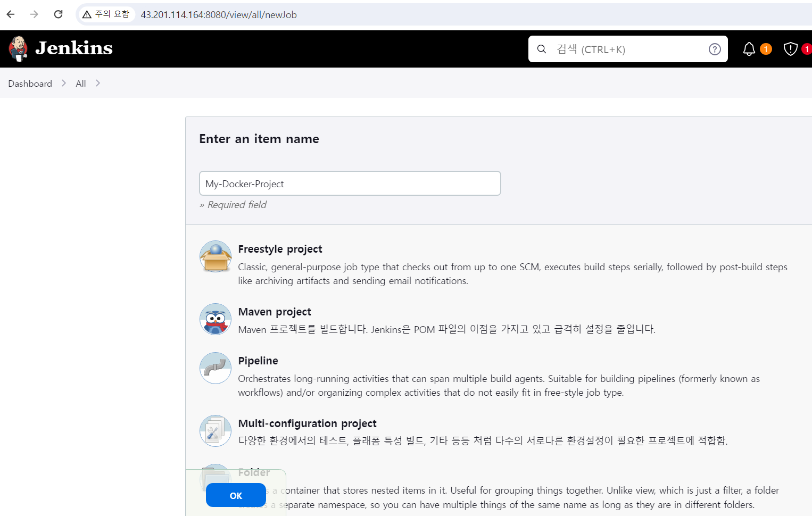
Task: Expand chevron after All breadcrumb
Action: pos(98,83)
